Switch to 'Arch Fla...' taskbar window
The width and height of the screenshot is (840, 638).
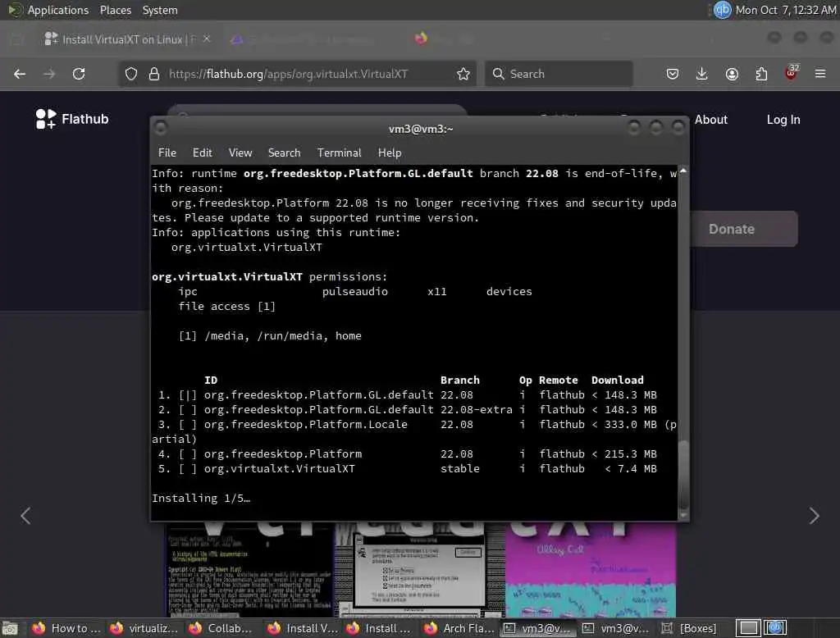pos(459,628)
